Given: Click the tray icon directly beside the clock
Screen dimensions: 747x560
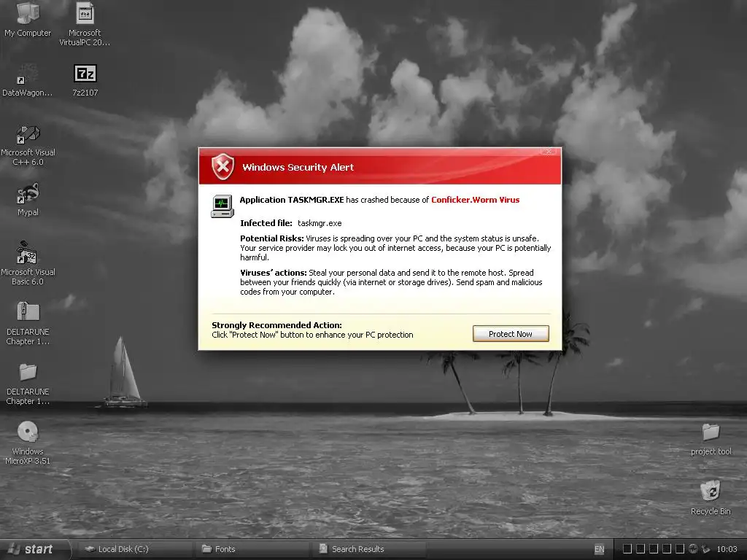Looking at the screenshot, I should (705, 549).
